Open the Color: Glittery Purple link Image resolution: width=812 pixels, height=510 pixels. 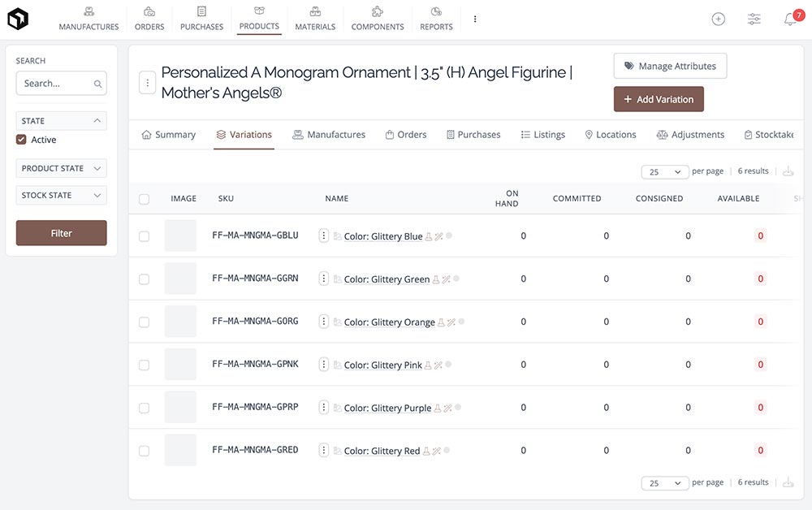[387, 408]
